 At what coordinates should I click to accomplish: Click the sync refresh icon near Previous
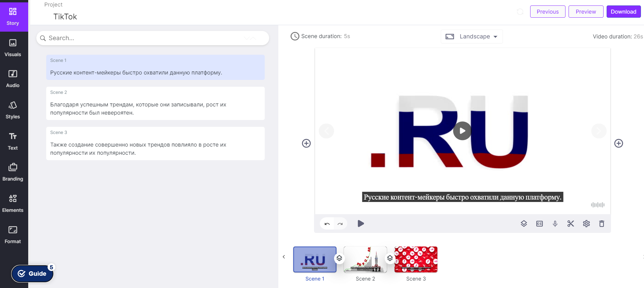pyautogui.click(x=520, y=12)
